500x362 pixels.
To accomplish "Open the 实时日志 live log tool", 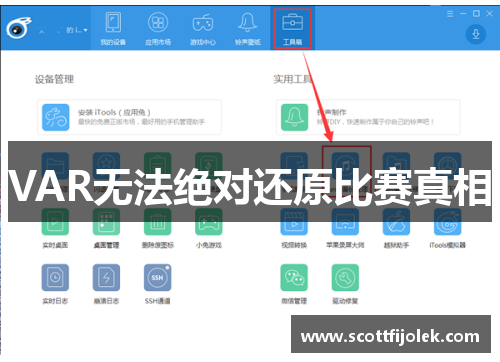I will point(55,284).
